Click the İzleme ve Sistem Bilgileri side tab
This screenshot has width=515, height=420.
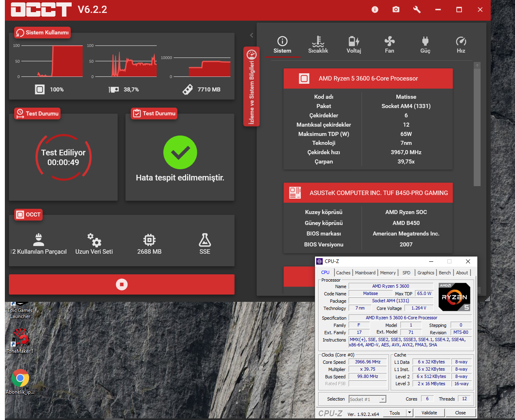pos(251,87)
